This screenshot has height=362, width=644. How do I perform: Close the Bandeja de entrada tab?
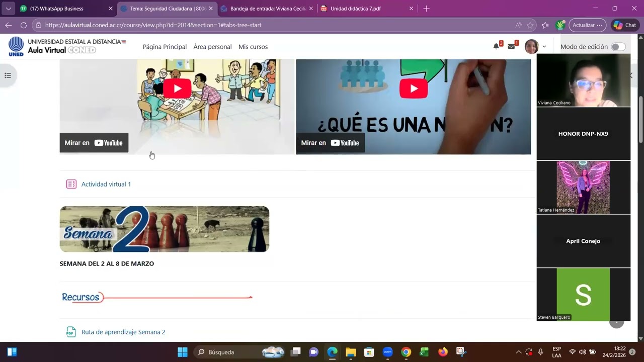tap(311, 9)
